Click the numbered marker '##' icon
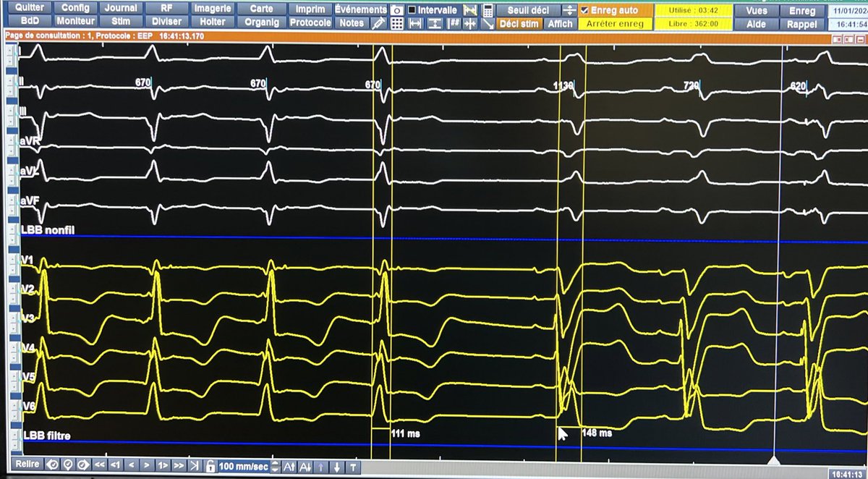 tap(454, 23)
